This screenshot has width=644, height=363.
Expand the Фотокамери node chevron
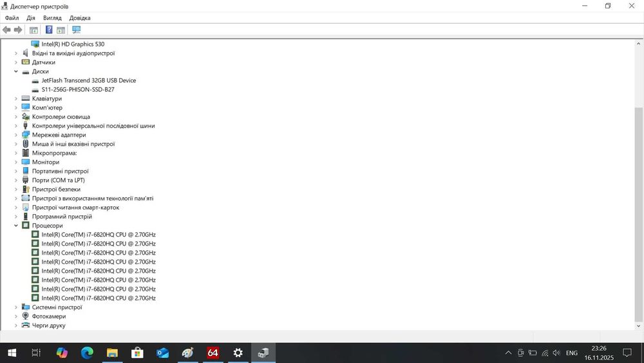(16, 316)
